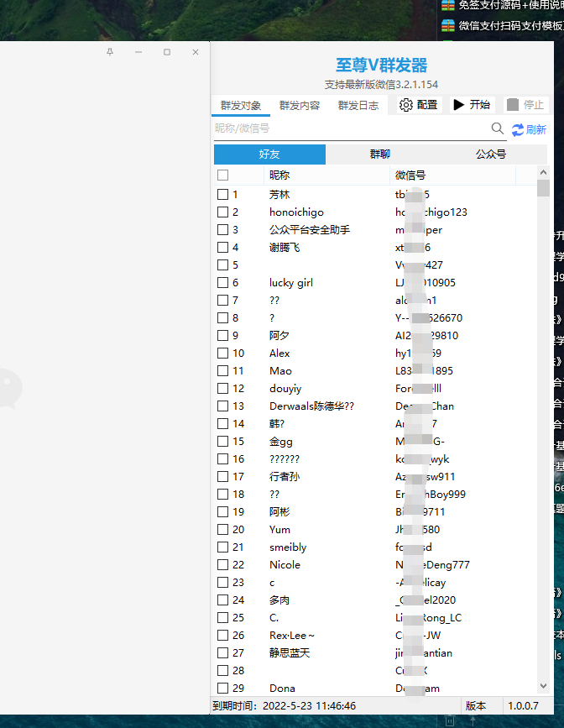Viewport: 564px width, 728px height.
Task: Click the list scrollbar thumb
Action: (x=544, y=188)
